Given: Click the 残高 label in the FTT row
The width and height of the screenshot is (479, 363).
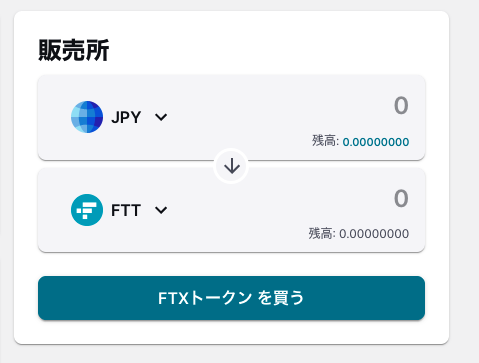Looking at the screenshot, I should point(322,233).
